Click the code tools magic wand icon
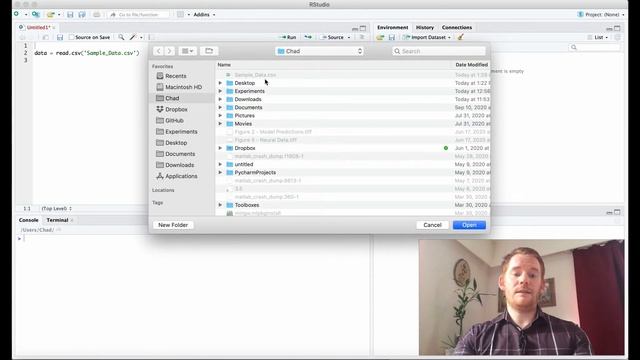 tap(133, 37)
